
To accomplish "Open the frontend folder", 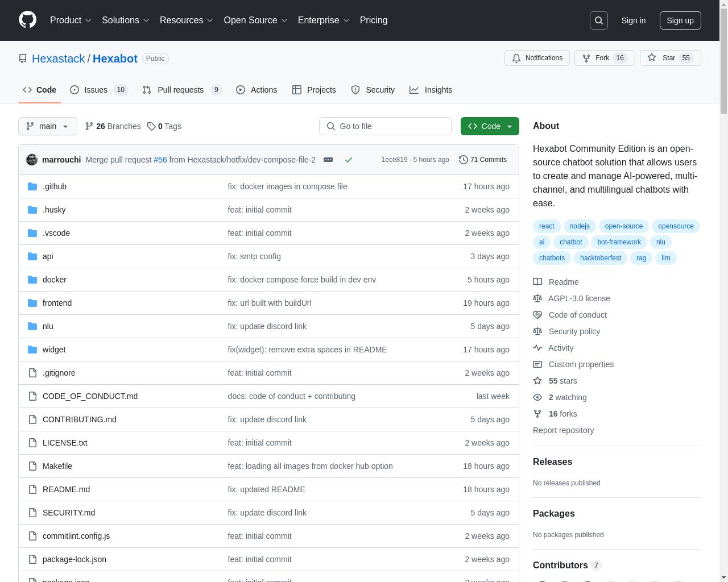I will pos(57,303).
